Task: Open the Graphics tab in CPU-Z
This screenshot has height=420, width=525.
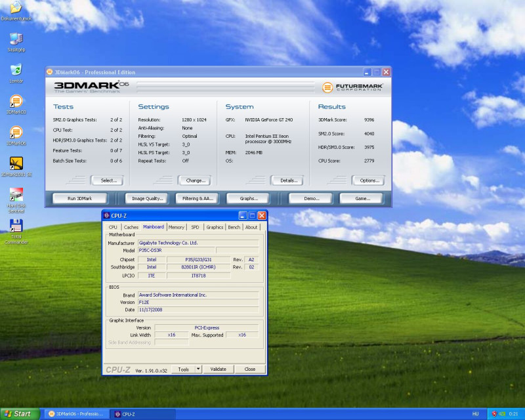Action: coord(215,227)
